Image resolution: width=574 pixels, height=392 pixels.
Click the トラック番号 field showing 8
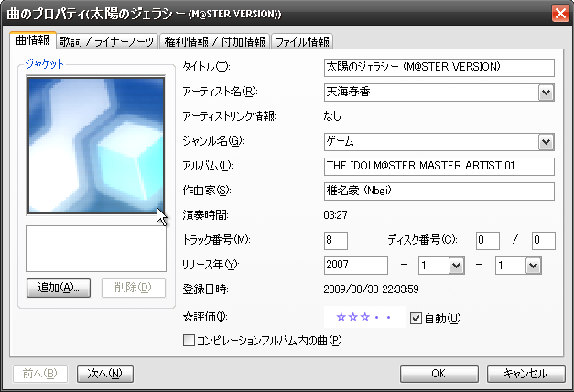[x=336, y=241]
